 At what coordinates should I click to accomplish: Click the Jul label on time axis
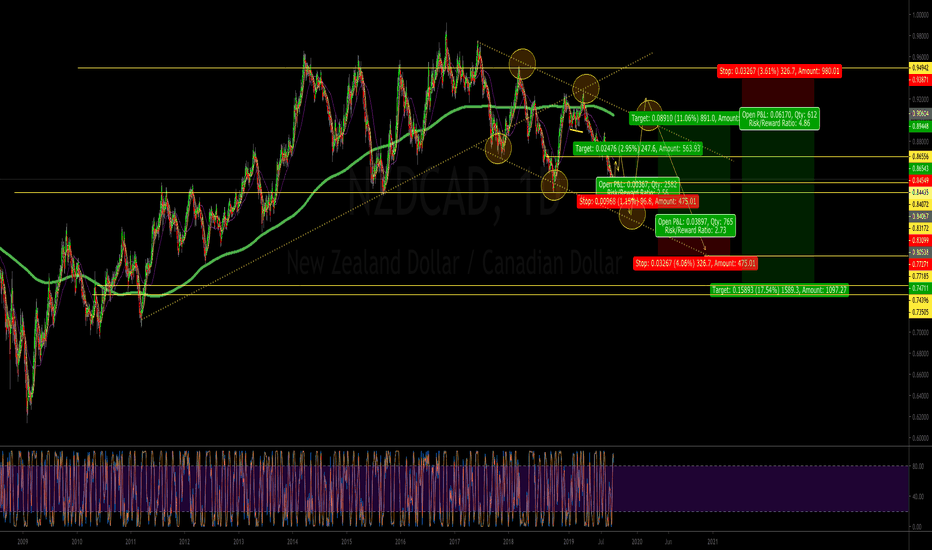coord(601,542)
